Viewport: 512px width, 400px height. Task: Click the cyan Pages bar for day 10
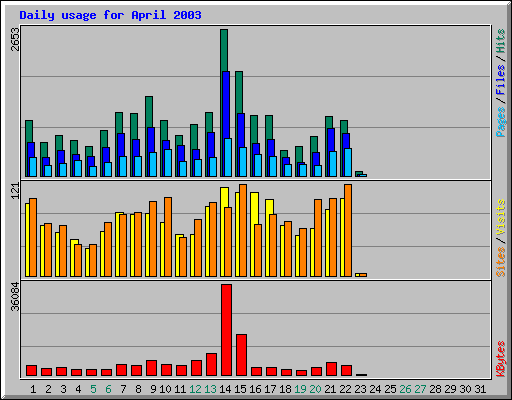click(x=168, y=163)
